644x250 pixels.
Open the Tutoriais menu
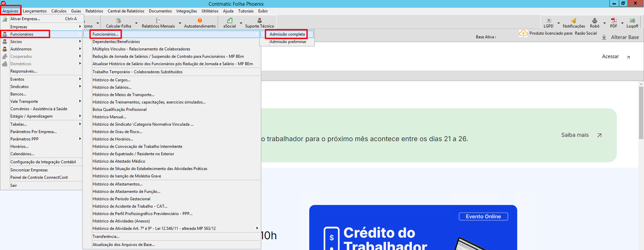point(246,11)
